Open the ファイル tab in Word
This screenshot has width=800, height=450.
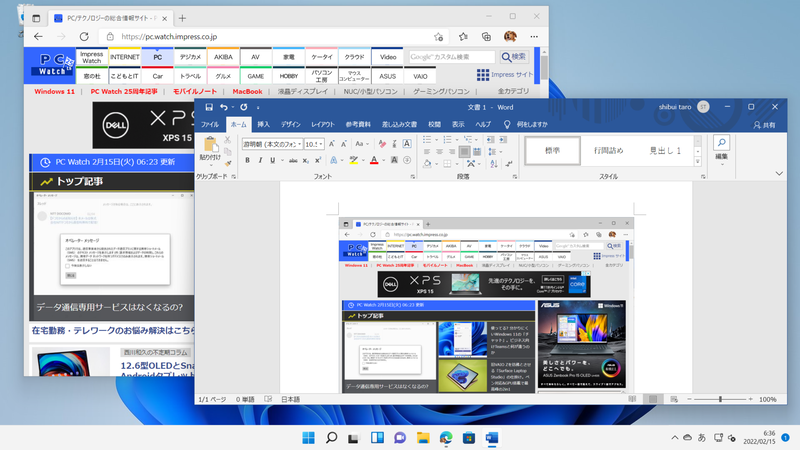pyautogui.click(x=210, y=124)
